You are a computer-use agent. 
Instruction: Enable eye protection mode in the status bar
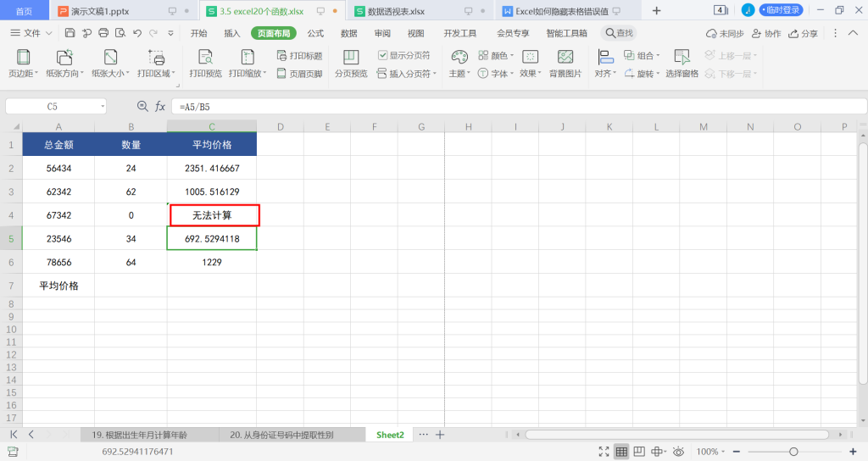coord(678,452)
